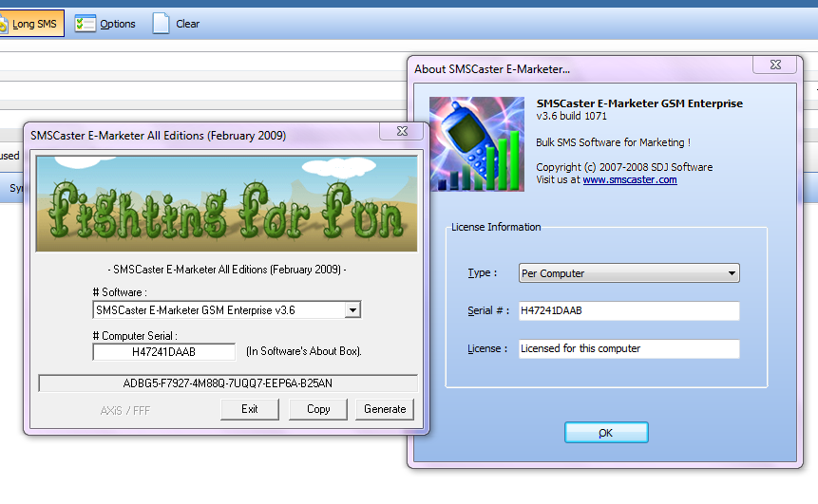Click 'Copyright (c) 2007-2008 SDJ Software' text

pyautogui.click(x=624, y=167)
